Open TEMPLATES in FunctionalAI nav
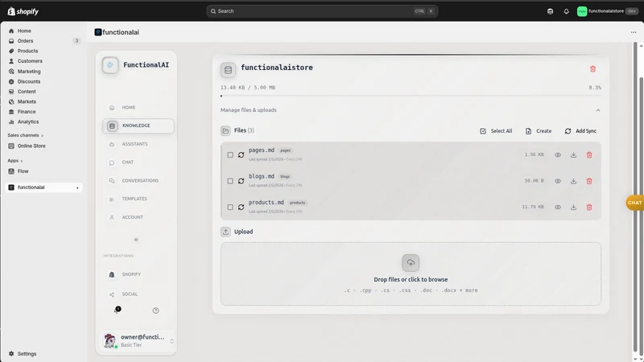Image resolution: width=644 pixels, height=362 pixels. pos(134,199)
